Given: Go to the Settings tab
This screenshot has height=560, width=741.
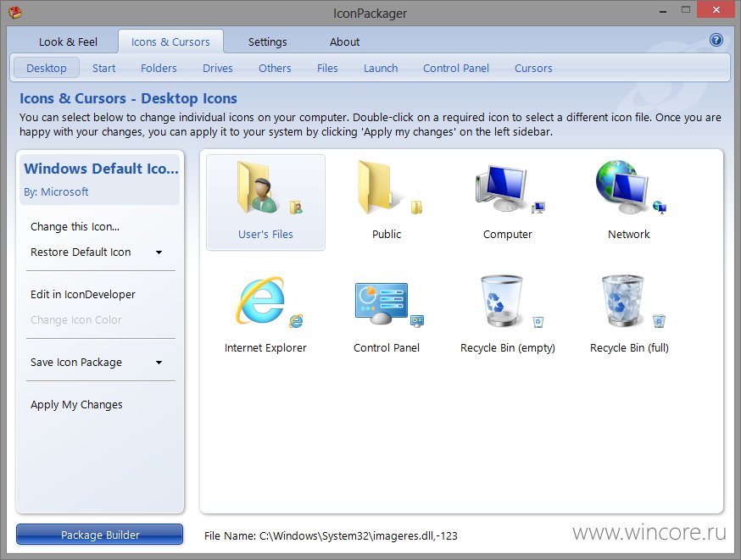Looking at the screenshot, I should coord(267,42).
